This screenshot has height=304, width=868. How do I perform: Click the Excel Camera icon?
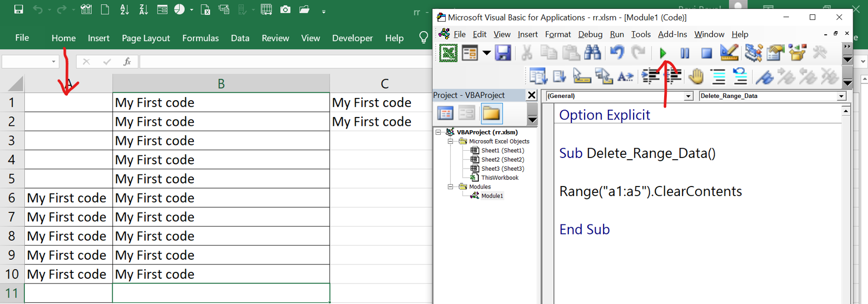click(285, 9)
